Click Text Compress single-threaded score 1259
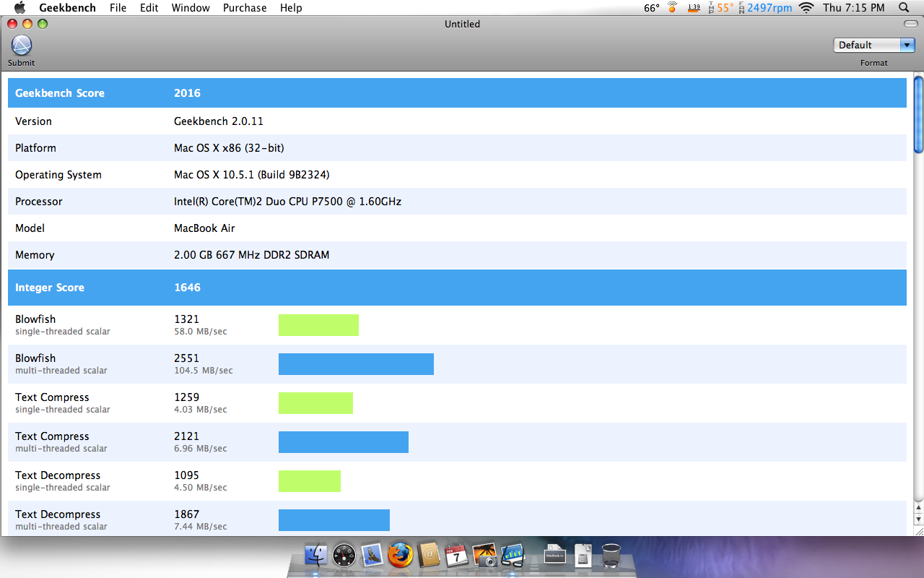924x578 pixels. [186, 397]
